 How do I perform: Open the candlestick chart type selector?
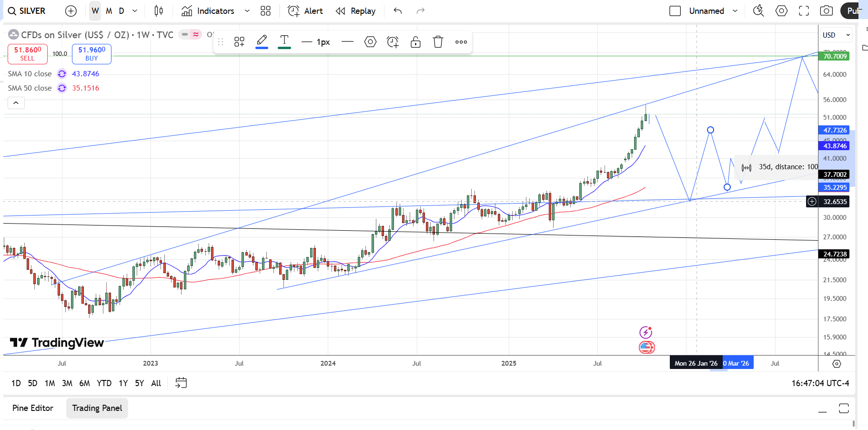(x=159, y=11)
